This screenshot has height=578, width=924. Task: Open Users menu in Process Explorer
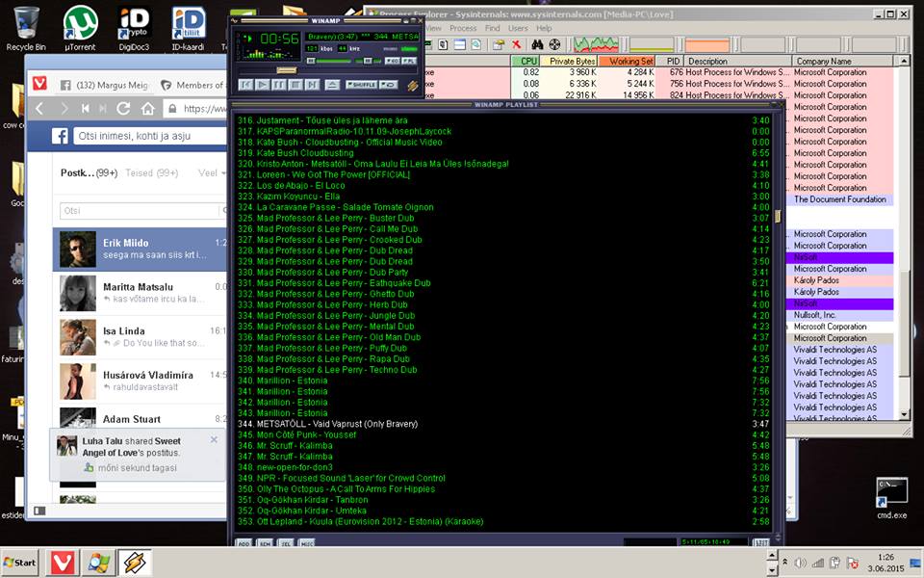pyautogui.click(x=518, y=28)
